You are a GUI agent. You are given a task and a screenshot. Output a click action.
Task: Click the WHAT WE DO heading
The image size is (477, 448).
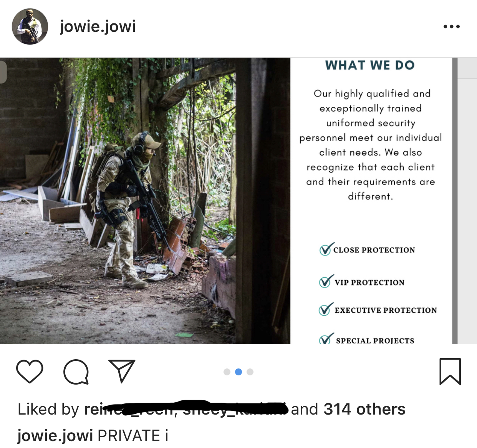coord(370,65)
